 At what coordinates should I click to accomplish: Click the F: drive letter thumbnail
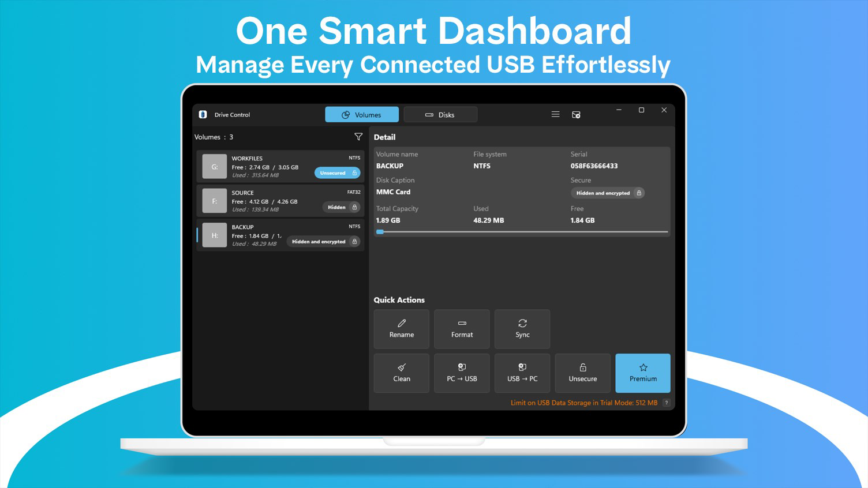click(x=215, y=201)
